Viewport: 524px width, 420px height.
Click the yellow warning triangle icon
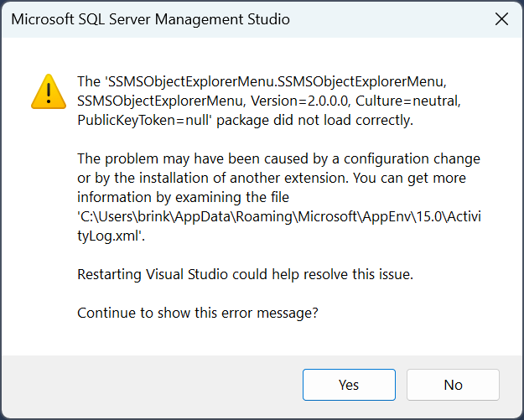coord(49,91)
